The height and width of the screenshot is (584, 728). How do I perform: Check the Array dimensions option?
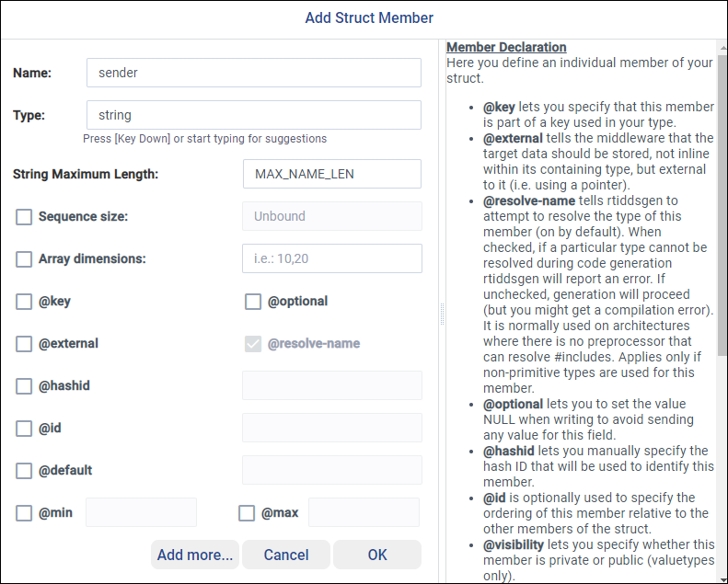pyautogui.click(x=24, y=259)
